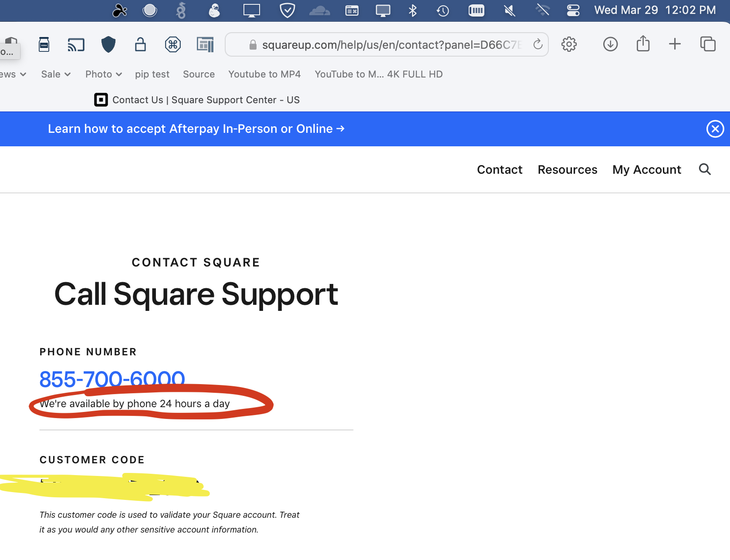Click the padlock extension icon
This screenshot has width=730, height=560.
(140, 44)
